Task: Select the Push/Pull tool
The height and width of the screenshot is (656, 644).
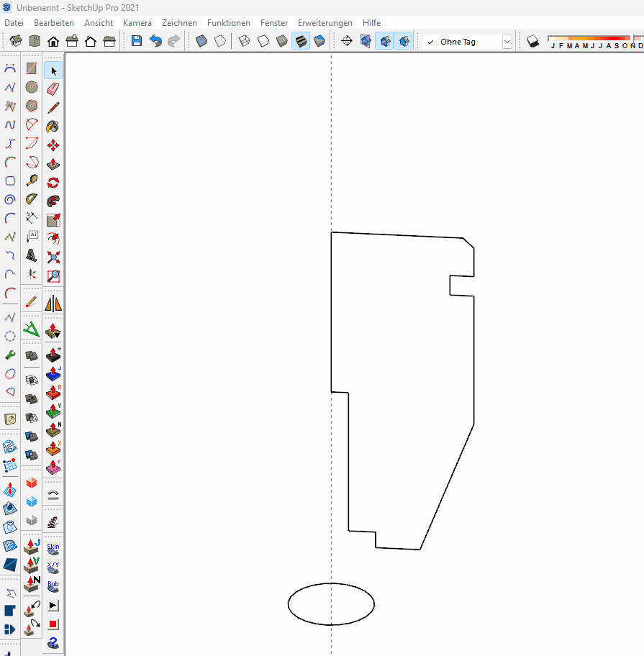Action: coord(53,163)
